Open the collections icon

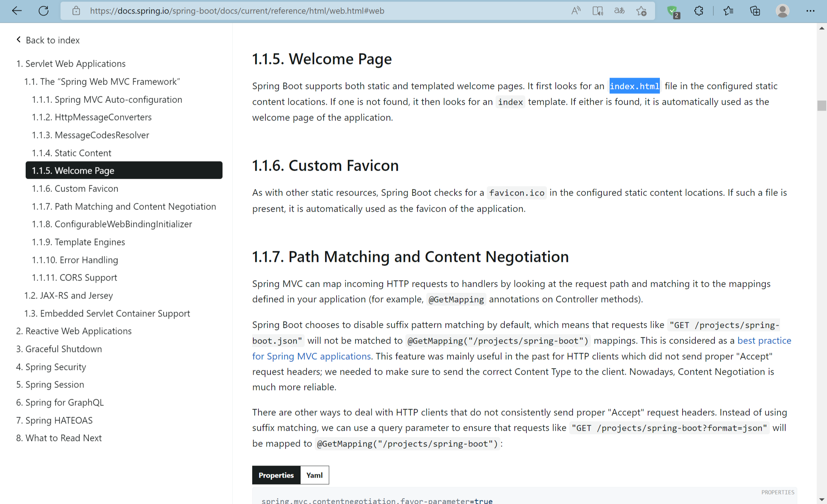coord(755,11)
